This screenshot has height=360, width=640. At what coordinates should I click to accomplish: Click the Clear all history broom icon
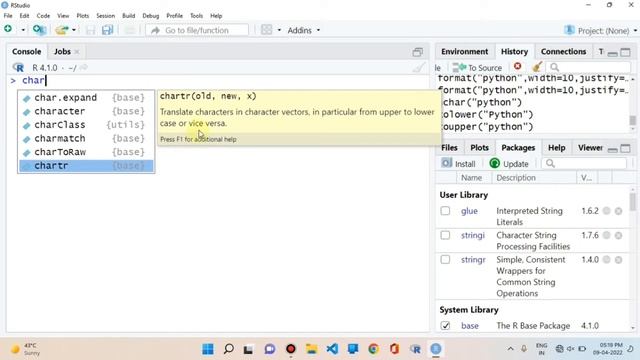pos(537,67)
